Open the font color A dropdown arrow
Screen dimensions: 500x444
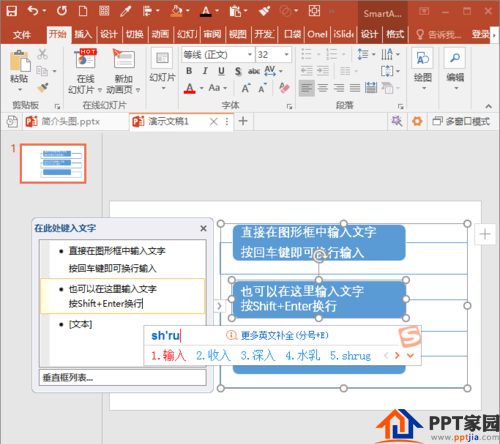pyautogui.click(x=202, y=88)
